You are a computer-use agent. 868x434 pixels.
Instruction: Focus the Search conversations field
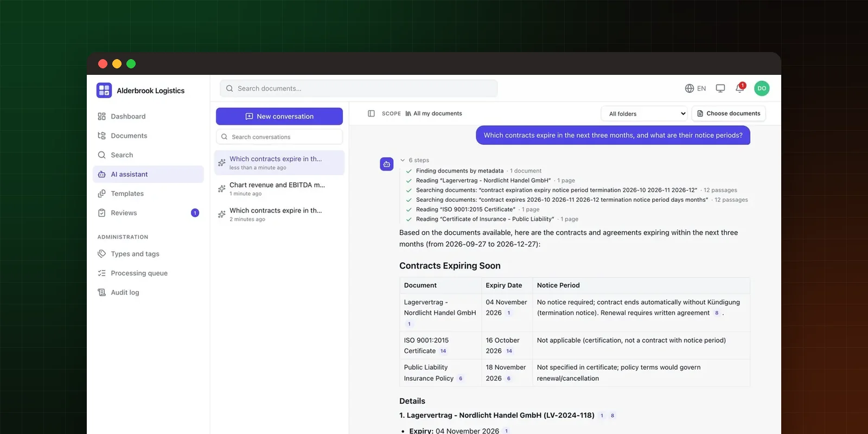pyautogui.click(x=279, y=137)
